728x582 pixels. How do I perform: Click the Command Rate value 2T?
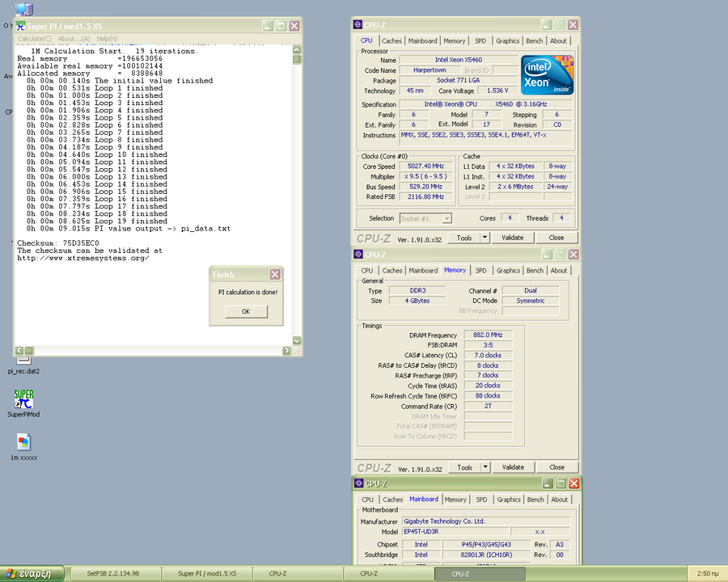488,406
